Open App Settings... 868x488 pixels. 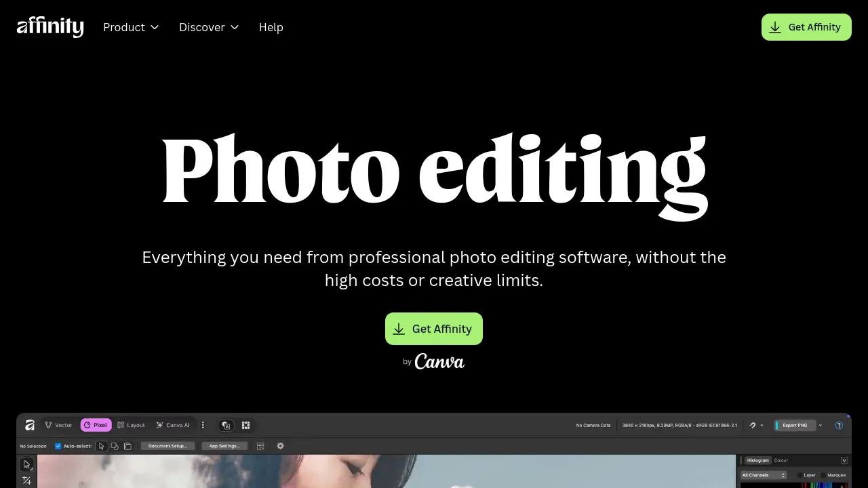click(x=224, y=446)
